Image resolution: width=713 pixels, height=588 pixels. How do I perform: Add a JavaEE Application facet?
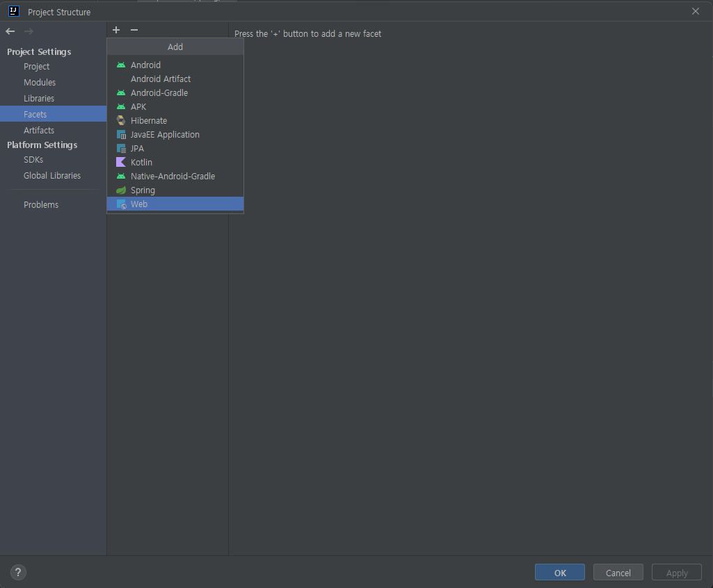pyautogui.click(x=175, y=135)
